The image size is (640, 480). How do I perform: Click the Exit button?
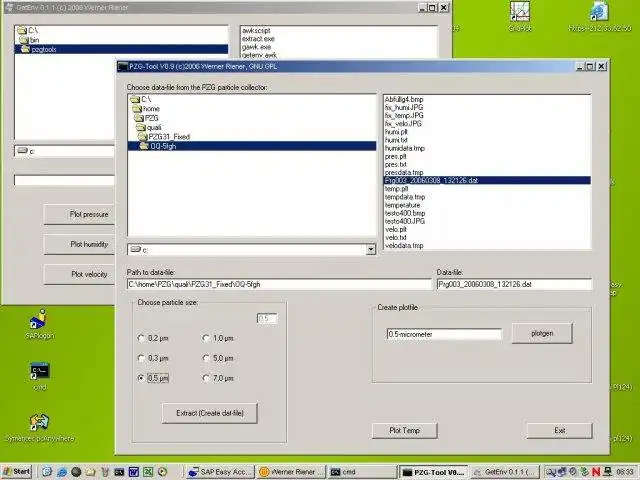(x=560, y=430)
